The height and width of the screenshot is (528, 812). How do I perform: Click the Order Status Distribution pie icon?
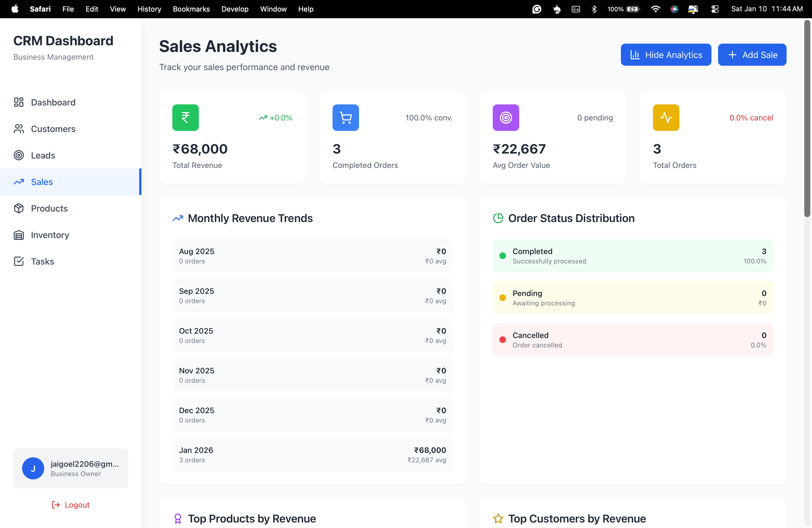coord(498,218)
